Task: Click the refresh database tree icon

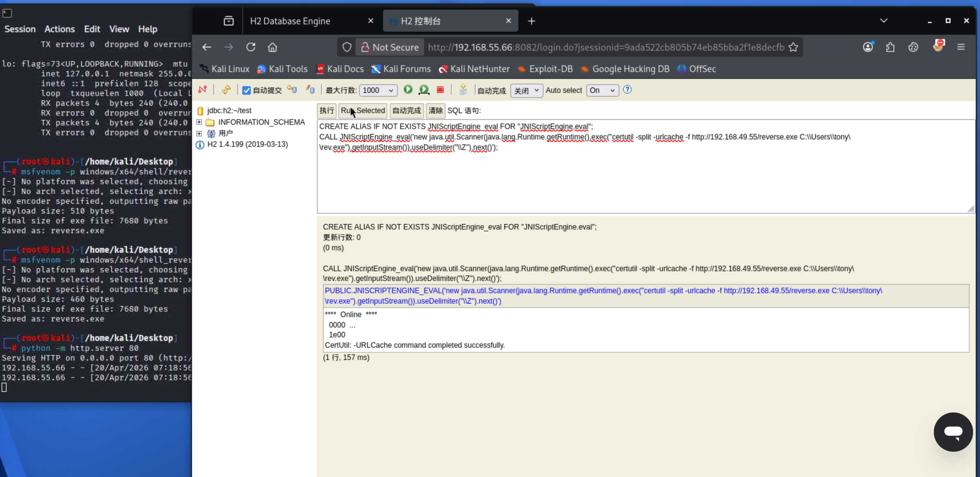Action: 226,90
